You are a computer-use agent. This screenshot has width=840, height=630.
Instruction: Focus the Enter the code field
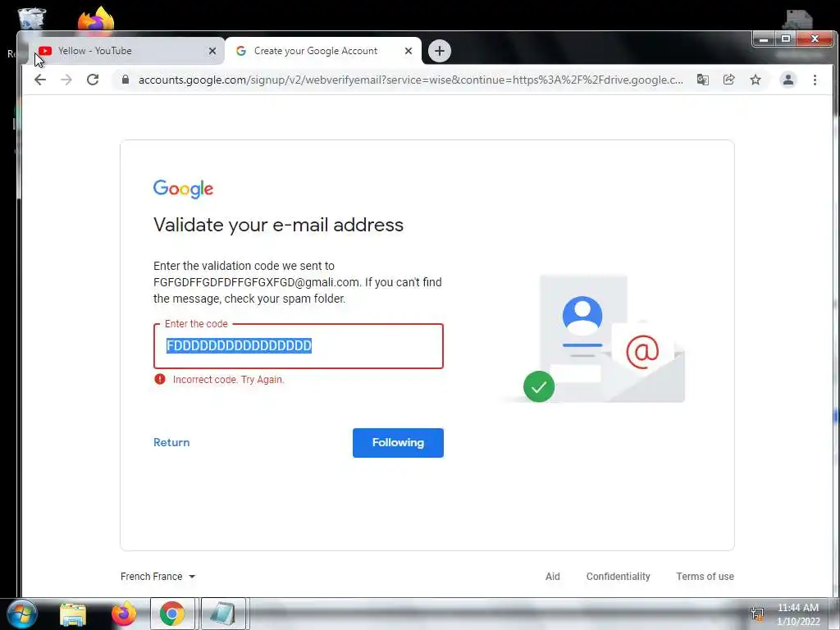(x=299, y=346)
